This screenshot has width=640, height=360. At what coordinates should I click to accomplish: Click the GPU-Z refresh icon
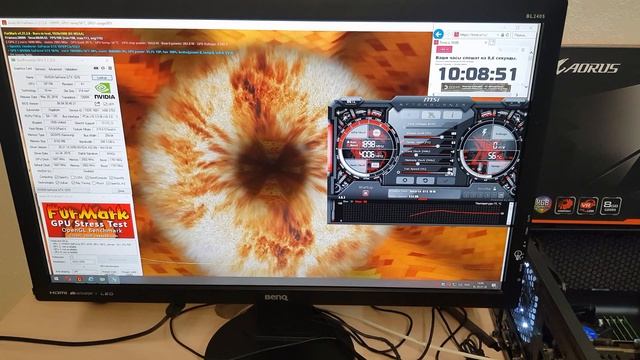(103, 68)
